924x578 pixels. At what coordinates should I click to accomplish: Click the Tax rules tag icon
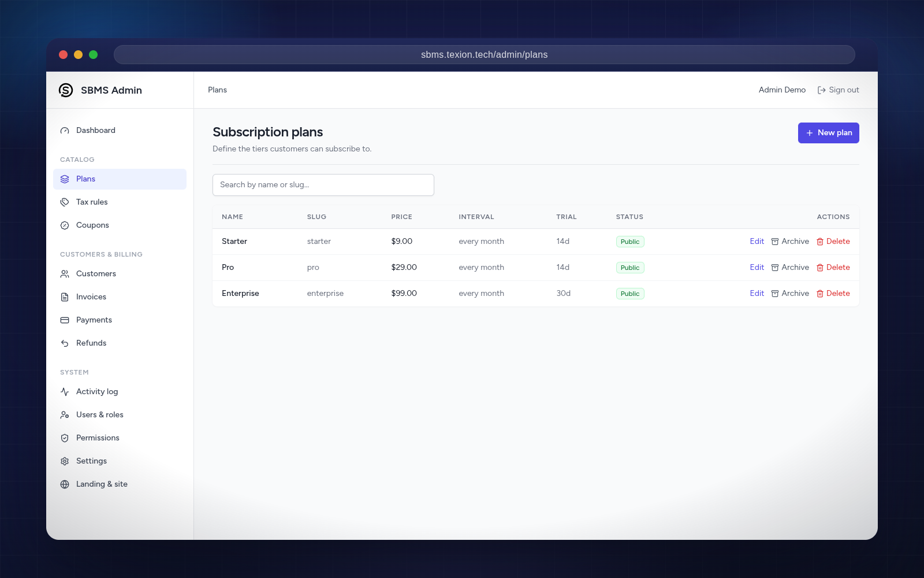[x=65, y=202]
